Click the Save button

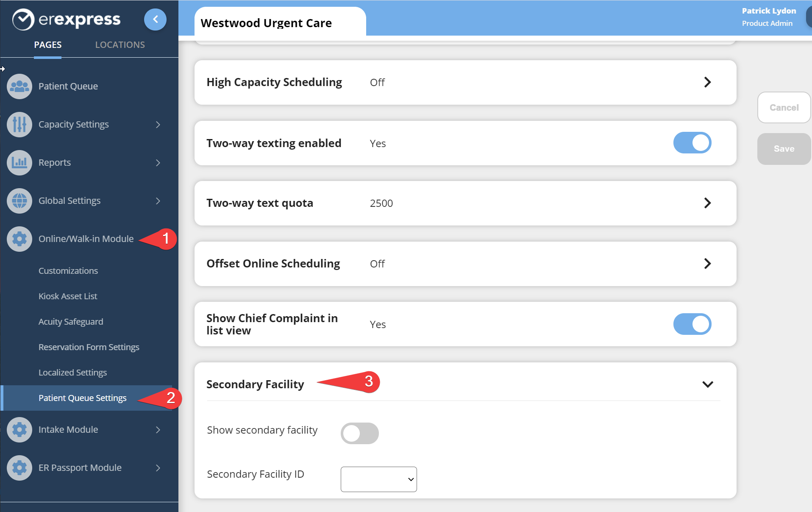click(784, 149)
